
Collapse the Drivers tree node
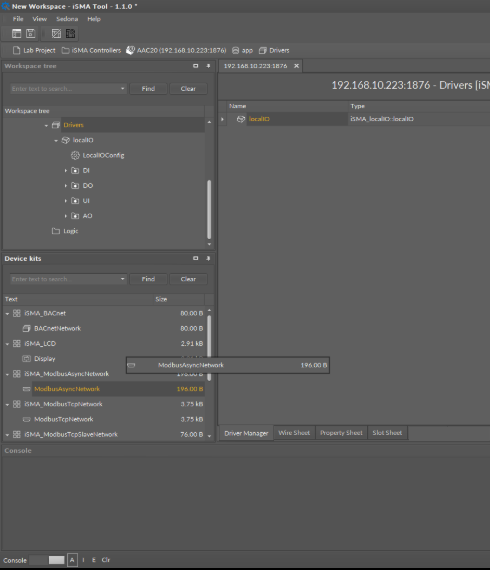(x=46, y=125)
